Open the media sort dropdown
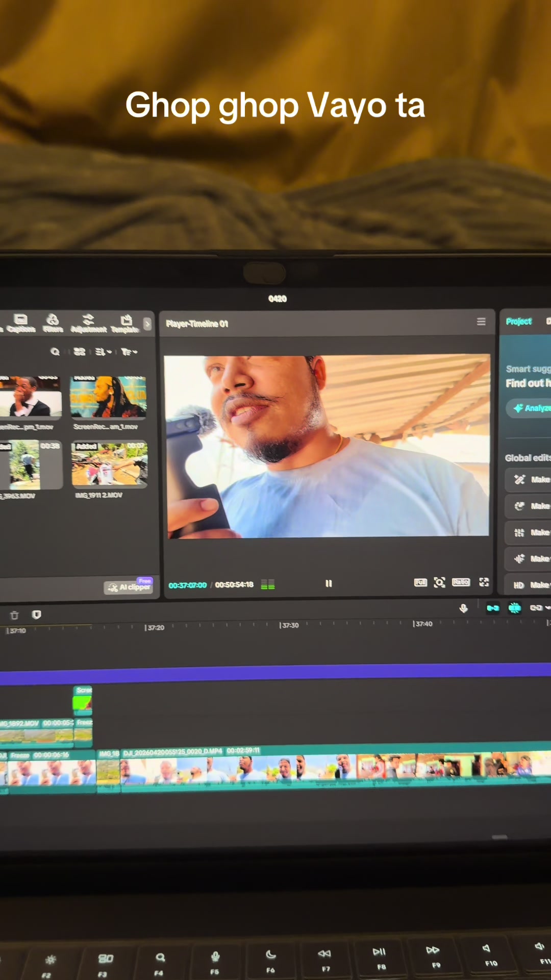 click(103, 352)
